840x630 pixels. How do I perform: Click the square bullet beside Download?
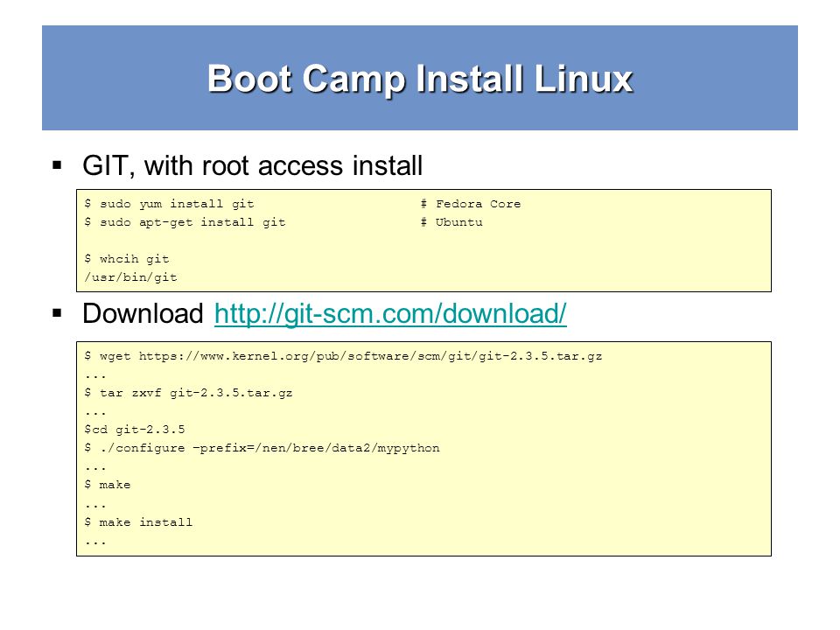(58, 313)
